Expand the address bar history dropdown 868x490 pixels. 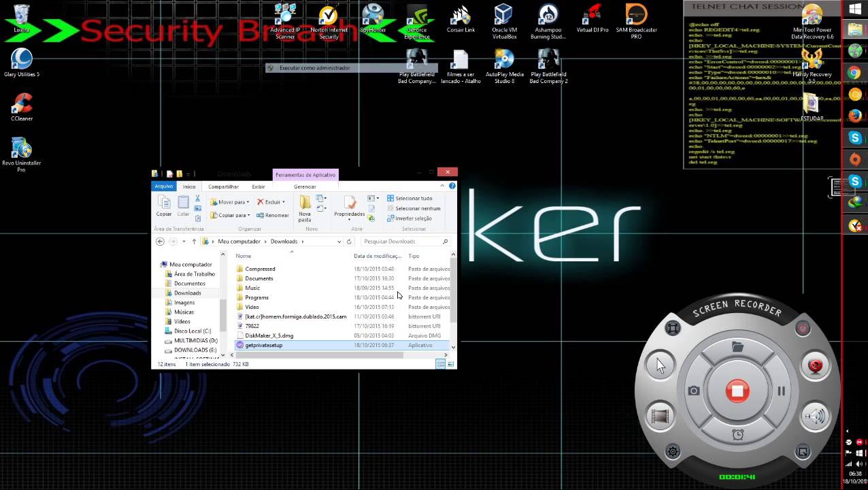pos(339,242)
